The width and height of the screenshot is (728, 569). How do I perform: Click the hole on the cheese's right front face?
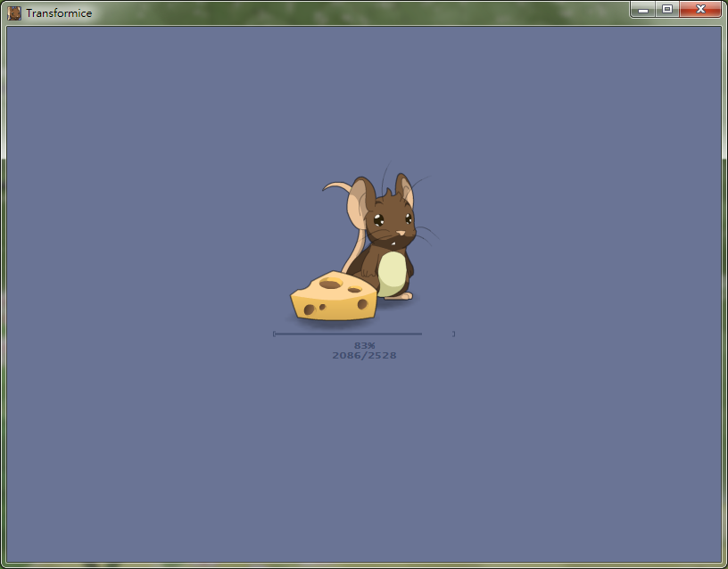[363, 304]
